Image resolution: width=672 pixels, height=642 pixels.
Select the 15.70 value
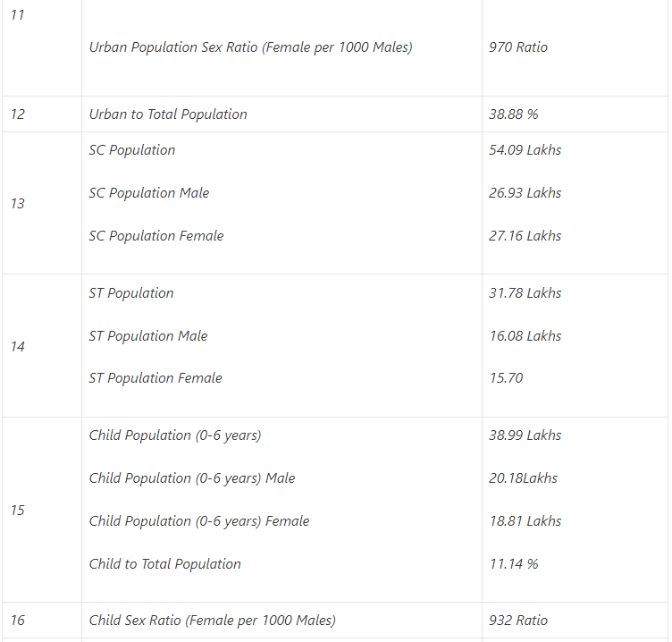[x=506, y=378]
